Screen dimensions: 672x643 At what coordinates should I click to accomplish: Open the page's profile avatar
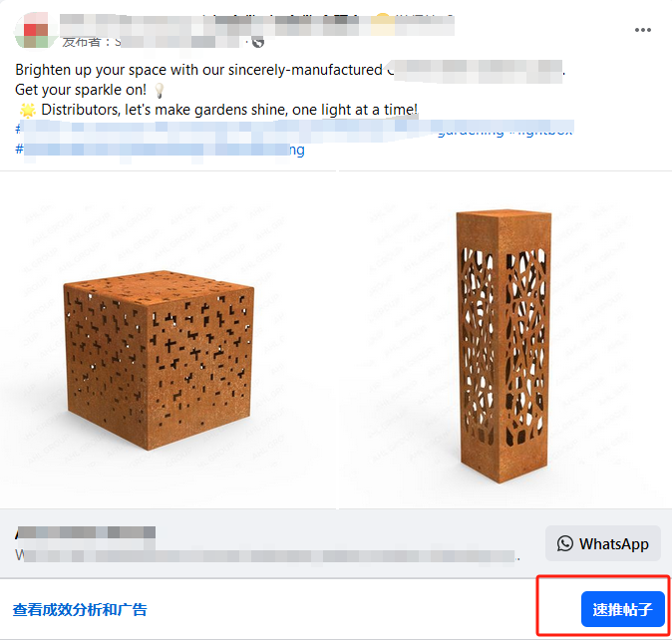click(x=36, y=30)
